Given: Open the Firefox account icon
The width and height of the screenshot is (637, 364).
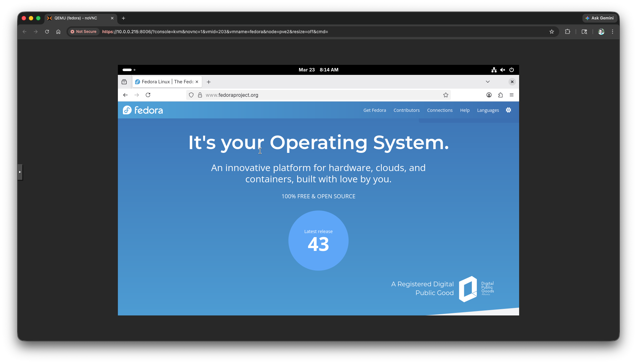Looking at the screenshot, I should pyautogui.click(x=489, y=95).
